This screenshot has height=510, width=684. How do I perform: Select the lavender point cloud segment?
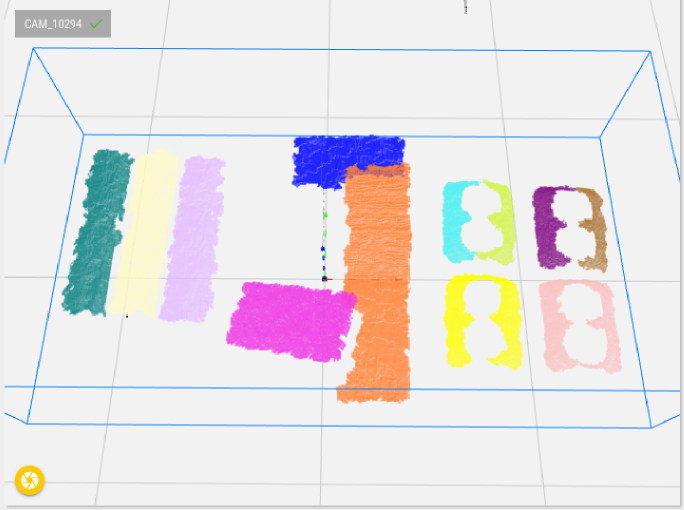[192, 238]
